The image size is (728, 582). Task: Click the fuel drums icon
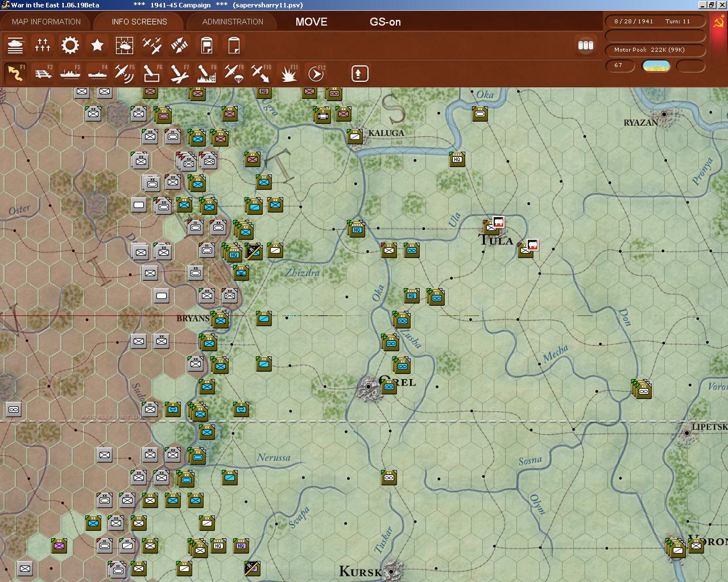[585, 45]
